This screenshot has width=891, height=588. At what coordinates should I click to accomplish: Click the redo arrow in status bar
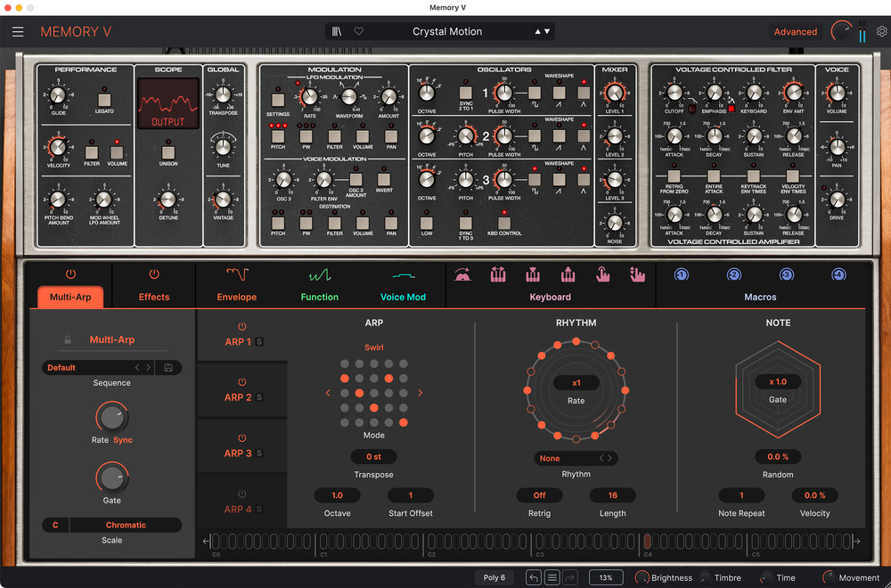click(570, 578)
